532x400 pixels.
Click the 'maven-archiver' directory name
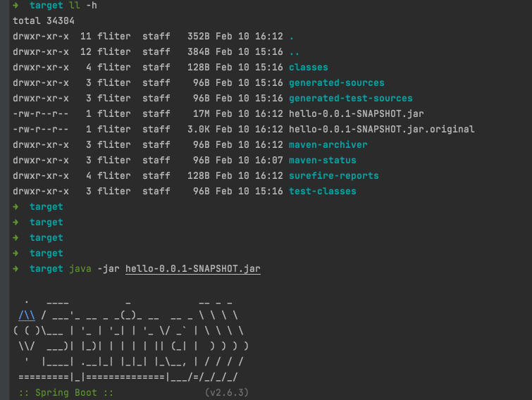click(328, 145)
